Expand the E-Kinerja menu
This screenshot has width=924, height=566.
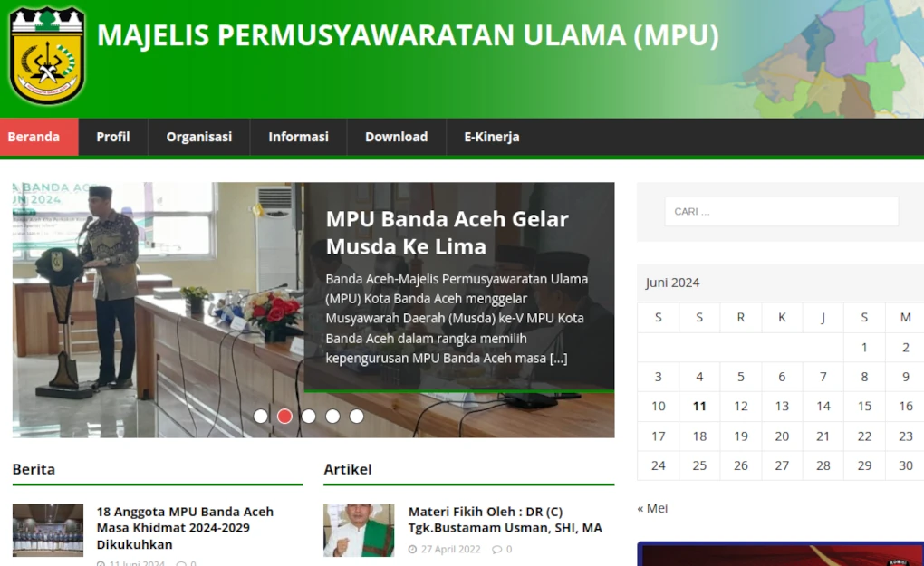click(x=492, y=137)
